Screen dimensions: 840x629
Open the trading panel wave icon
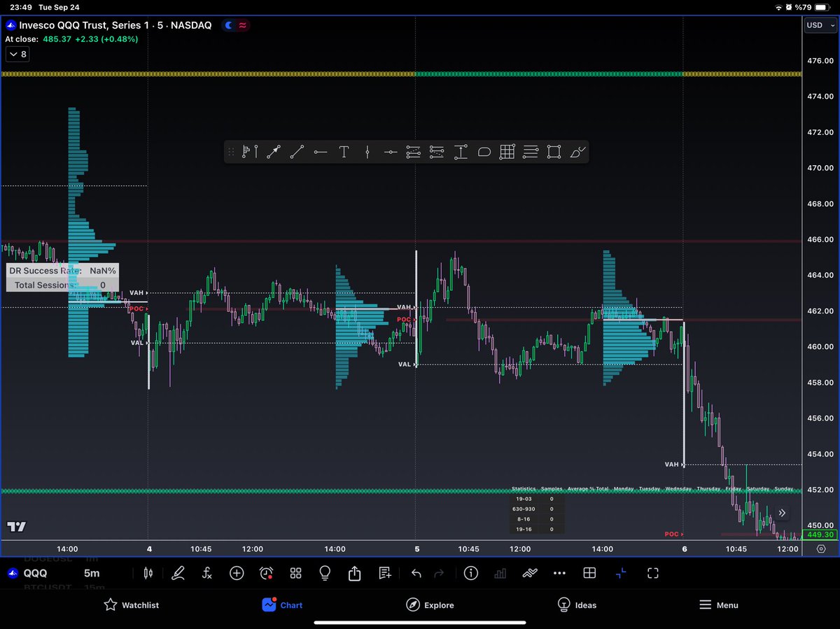pos(530,573)
